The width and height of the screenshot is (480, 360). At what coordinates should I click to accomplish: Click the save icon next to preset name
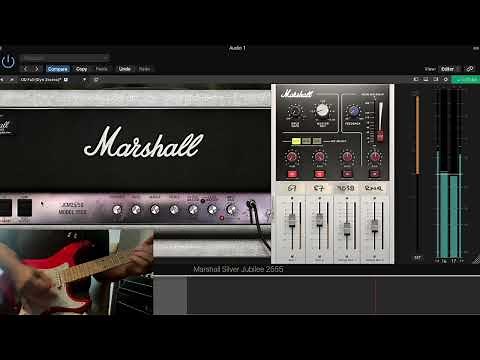pyautogui.click(x=66, y=80)
